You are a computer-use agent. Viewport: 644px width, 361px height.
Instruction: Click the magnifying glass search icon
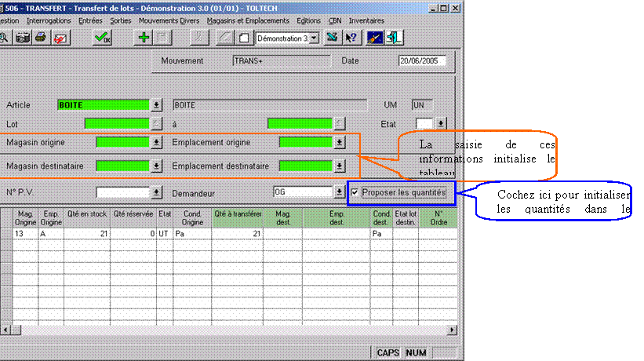pyautogui.click(x=5, y=38)
